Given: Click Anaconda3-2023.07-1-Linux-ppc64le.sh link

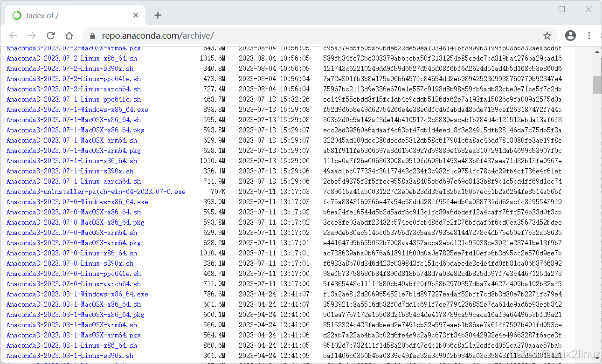Looking at the screenshot, I should [74, 99].
